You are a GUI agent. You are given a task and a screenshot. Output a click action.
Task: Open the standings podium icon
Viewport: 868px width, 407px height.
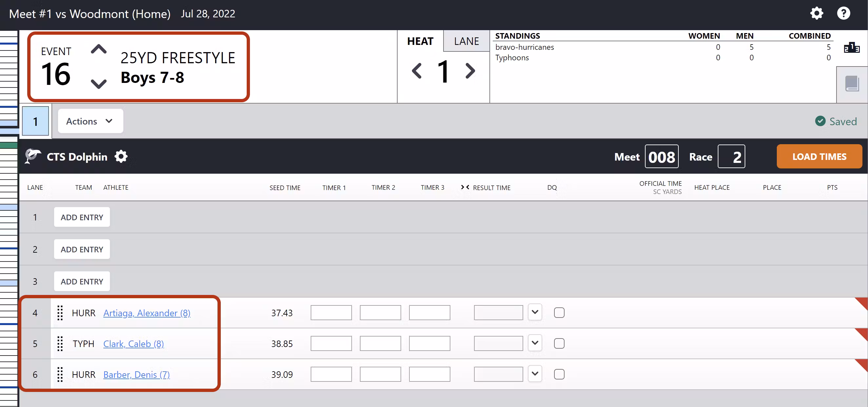[x=852, y=48]
